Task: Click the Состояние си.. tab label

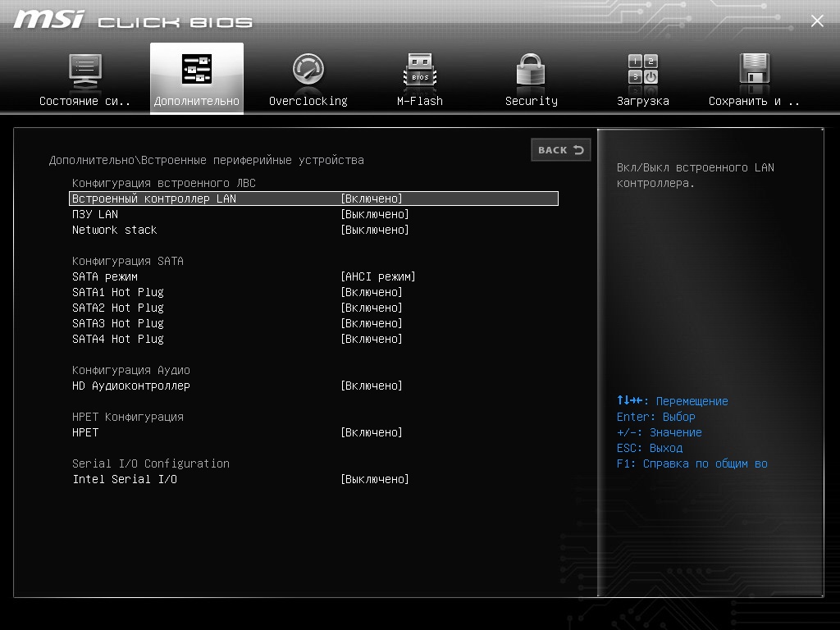Action: coord(84,101)
